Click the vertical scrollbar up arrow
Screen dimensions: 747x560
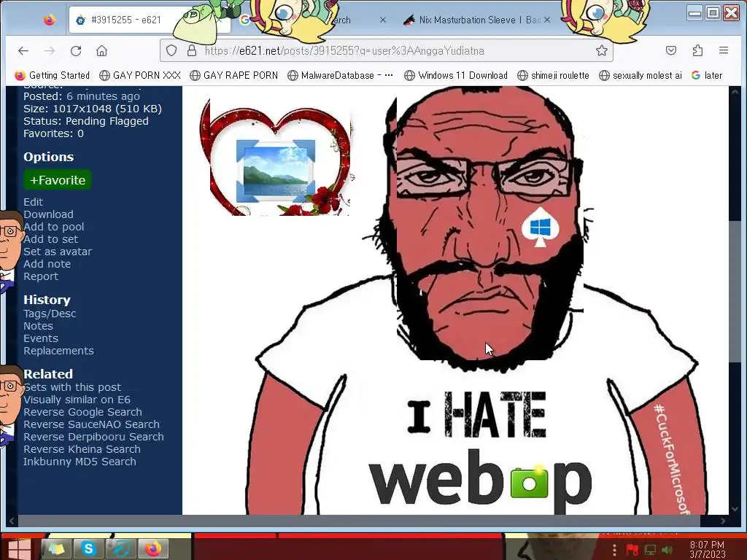point(735,91)
